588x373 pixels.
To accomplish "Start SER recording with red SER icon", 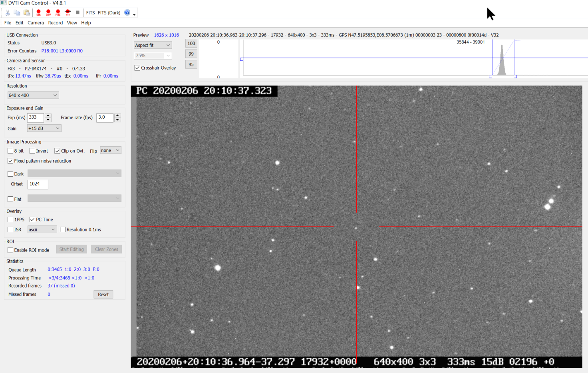I will pos(38,13).
